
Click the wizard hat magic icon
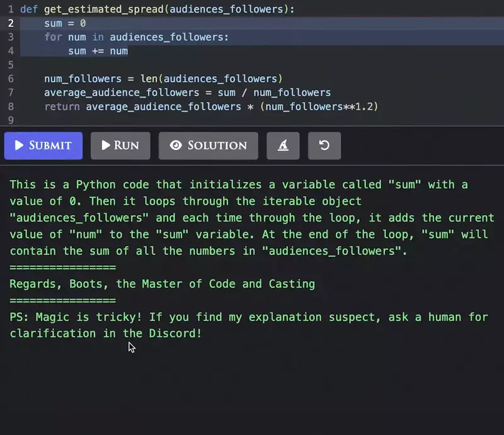point(283,145)
